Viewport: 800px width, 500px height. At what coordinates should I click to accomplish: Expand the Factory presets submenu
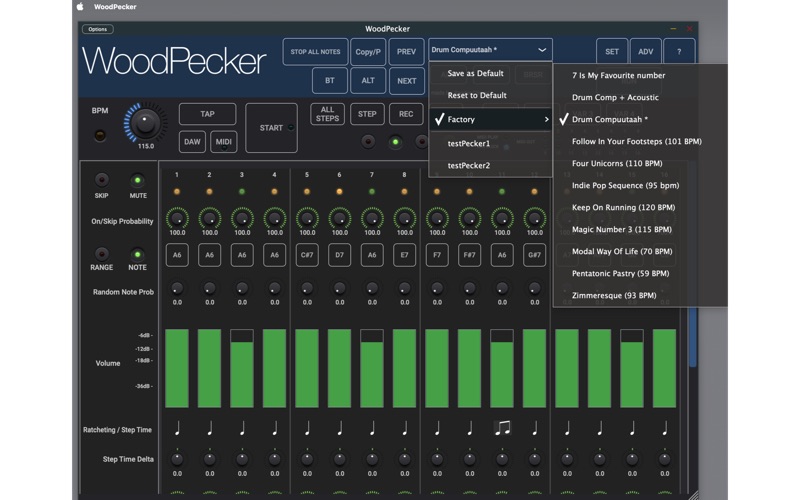pyautogui.click(x=490, y=119)
